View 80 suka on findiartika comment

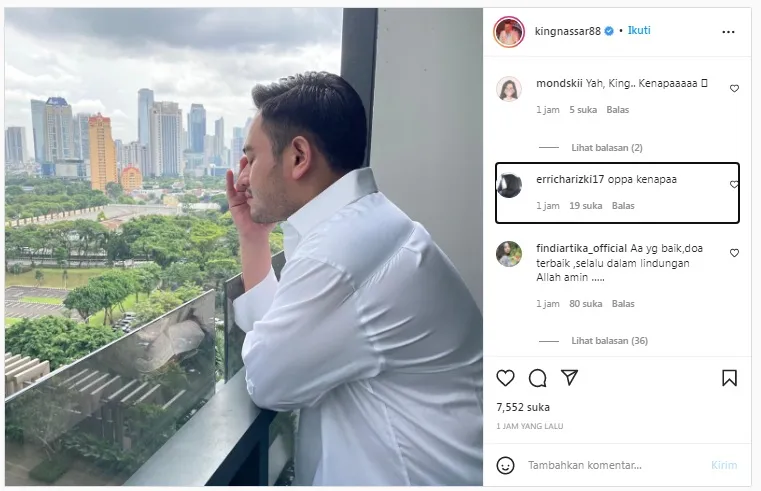pyautogui.click(x=585, y=304)
